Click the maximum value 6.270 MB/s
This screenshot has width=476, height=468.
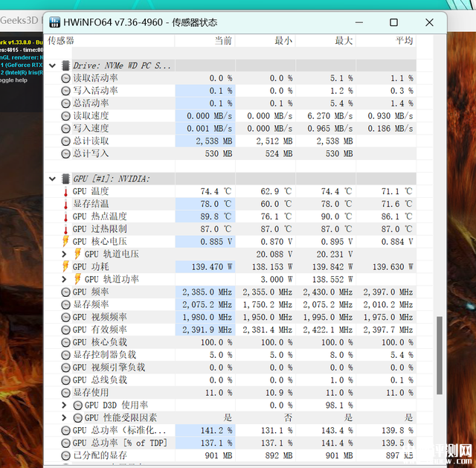330,116
